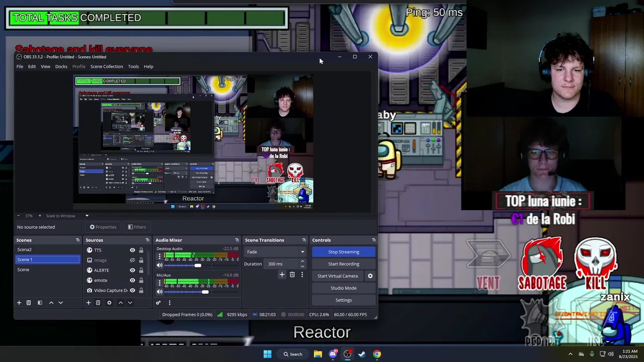Undock the Controls panel icon
This screenshot has height=362, width=644.
coord(374,240)
